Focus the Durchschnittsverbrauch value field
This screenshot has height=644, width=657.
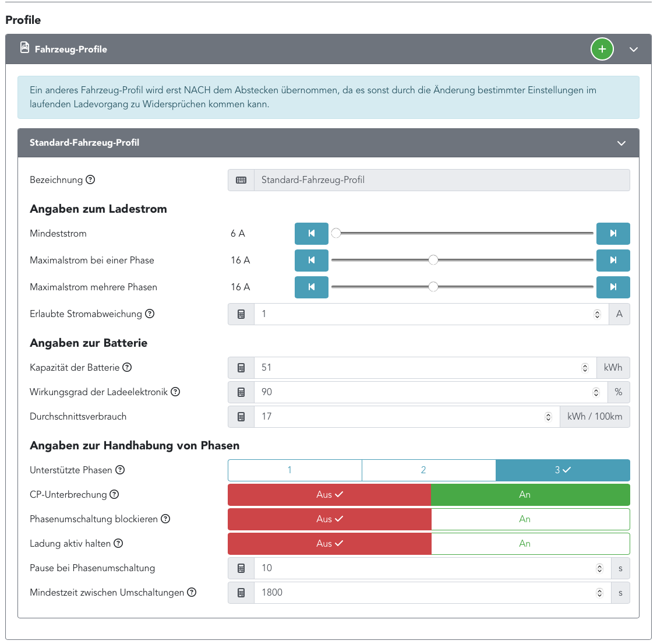click(407, 417)
